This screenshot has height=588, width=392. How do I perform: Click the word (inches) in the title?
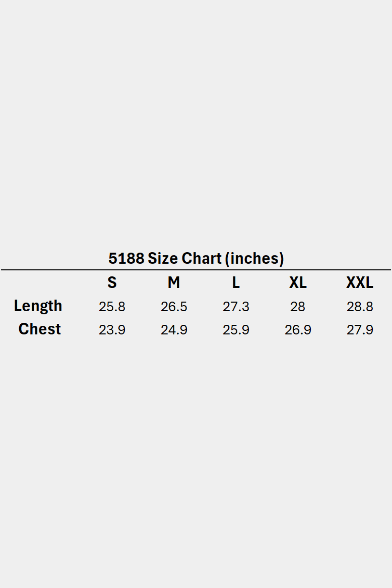coord(254,258)
